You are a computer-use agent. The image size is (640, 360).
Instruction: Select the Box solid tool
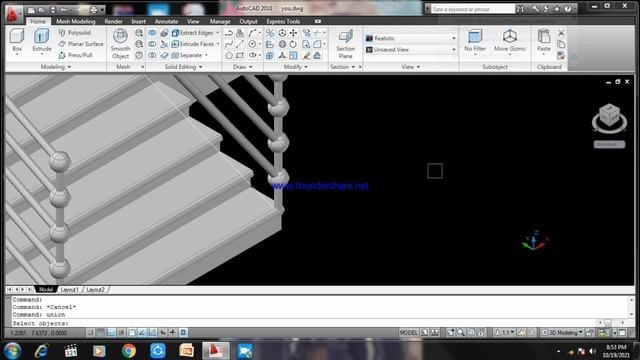point(17,40)
